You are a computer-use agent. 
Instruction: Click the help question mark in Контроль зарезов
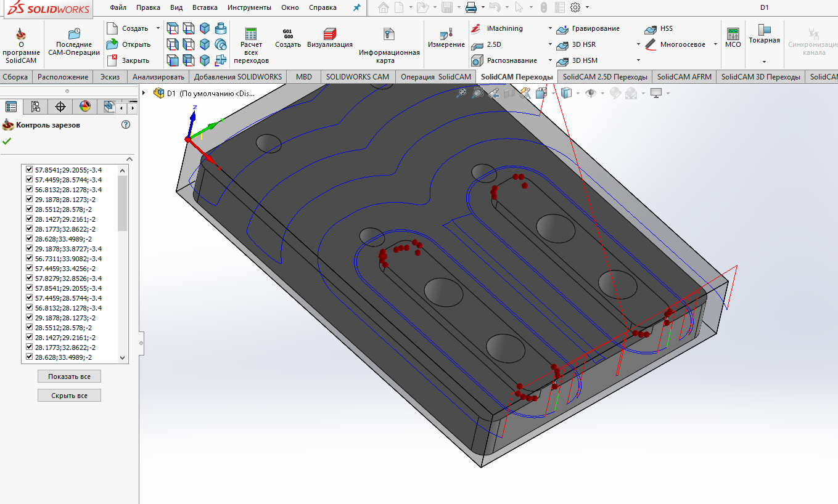pyautogui.click(x=126, y=124)
